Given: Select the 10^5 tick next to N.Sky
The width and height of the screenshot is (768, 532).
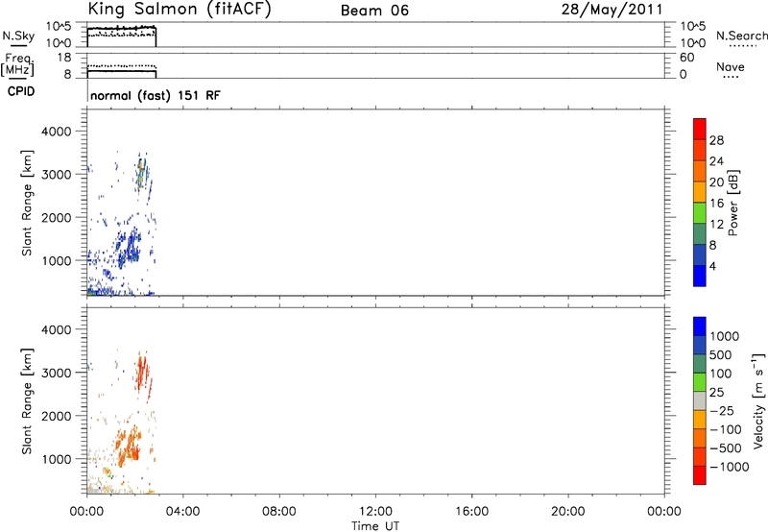Looking at the screenshot, I should point(59,27).
